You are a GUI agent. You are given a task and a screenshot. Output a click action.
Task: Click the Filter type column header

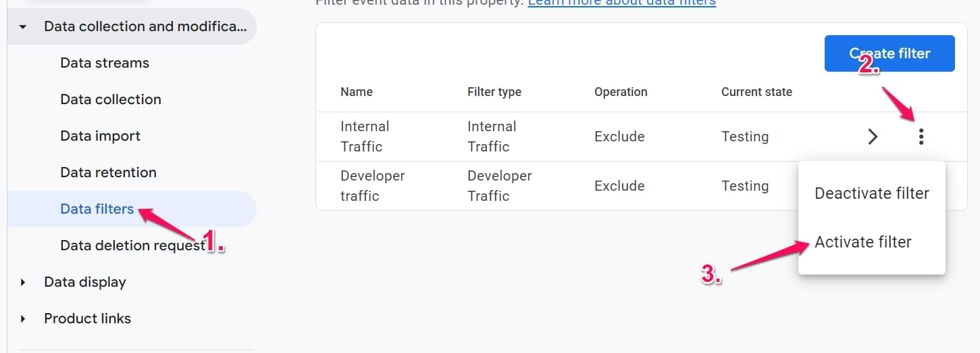point(494,92)
